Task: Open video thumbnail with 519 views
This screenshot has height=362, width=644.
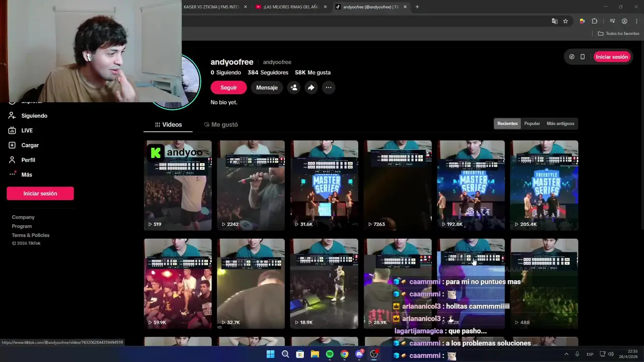Action: coord(178,185)
